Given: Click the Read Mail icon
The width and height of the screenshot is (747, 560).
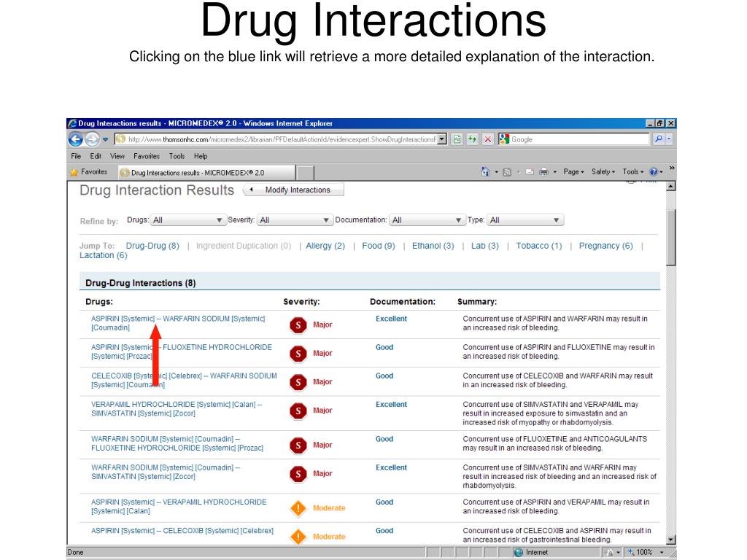Looking at the screenshot, I should pos(530,172).
